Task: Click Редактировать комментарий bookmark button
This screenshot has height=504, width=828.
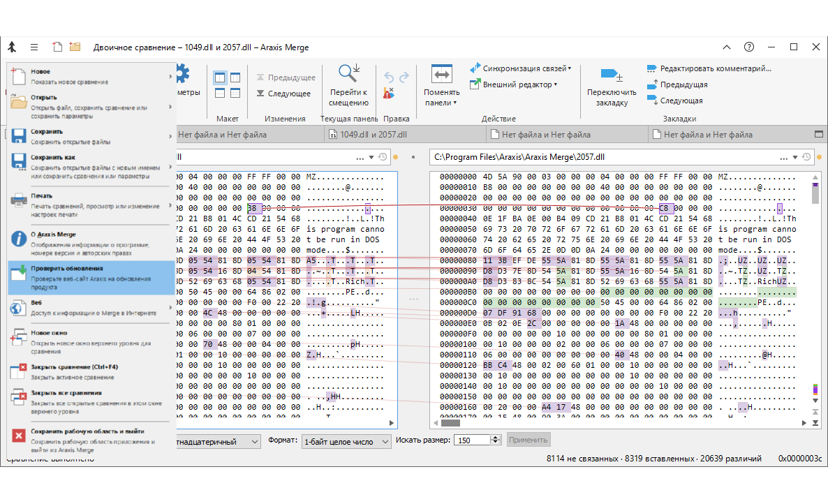Action: 709,68
